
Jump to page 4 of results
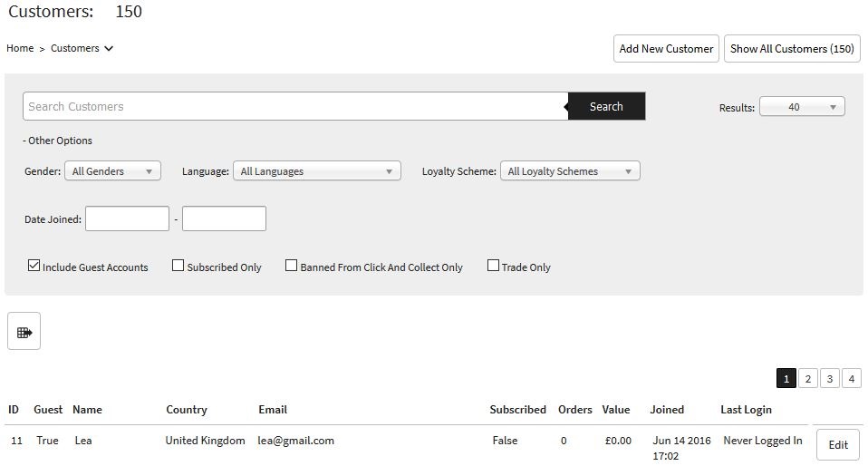(851, 378)
